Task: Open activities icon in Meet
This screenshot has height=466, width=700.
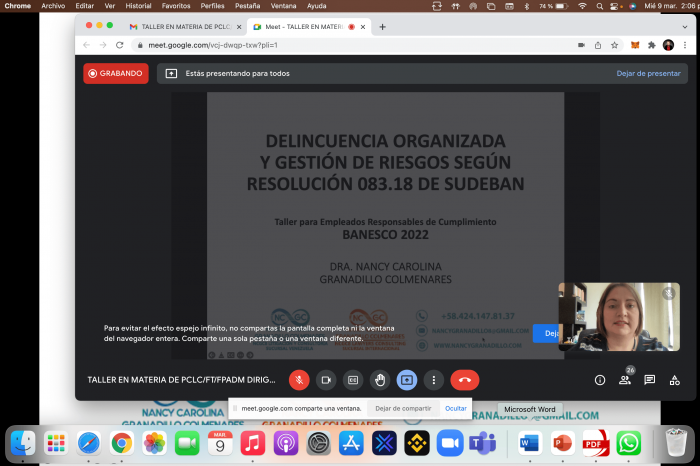Action: click(675, 380)
